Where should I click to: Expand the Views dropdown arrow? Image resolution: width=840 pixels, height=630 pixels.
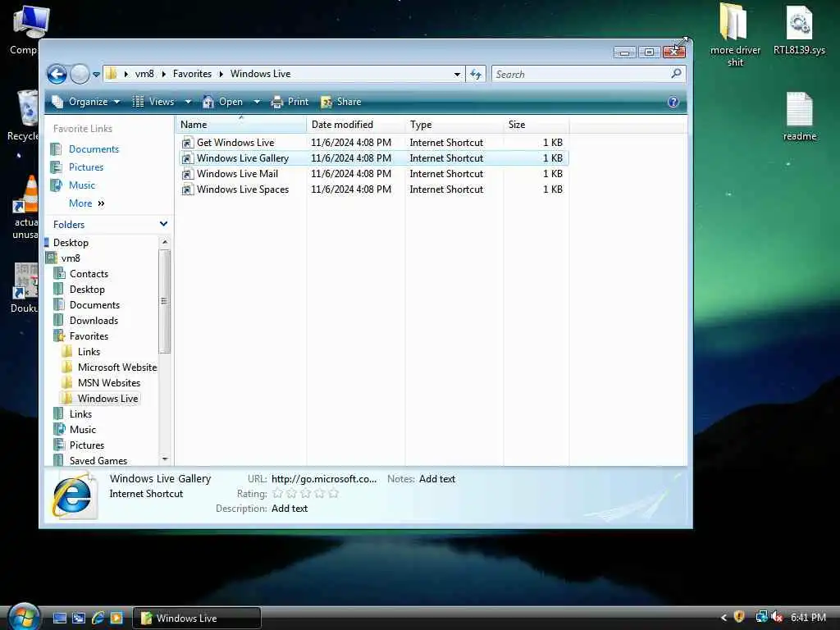tap(188, 102)
